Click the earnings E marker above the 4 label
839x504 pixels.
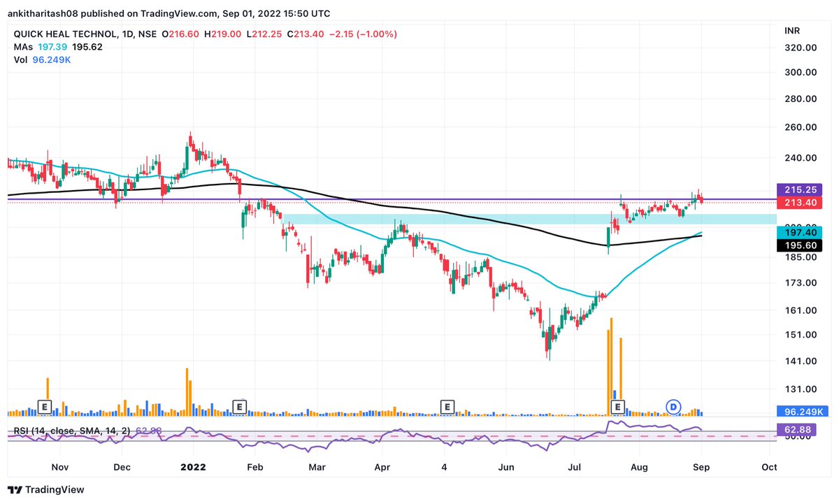(447, 406)
